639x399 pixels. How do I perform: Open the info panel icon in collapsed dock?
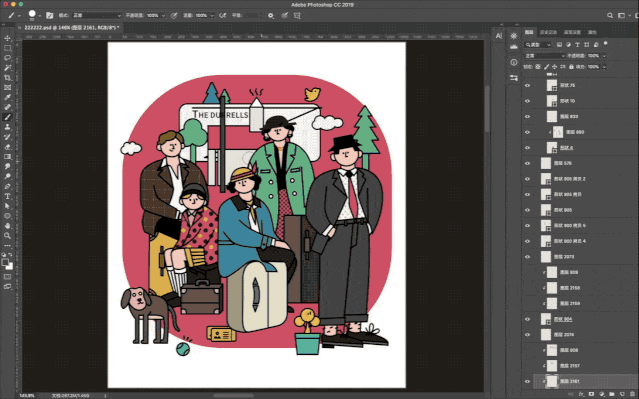click(x=513, y=62)
